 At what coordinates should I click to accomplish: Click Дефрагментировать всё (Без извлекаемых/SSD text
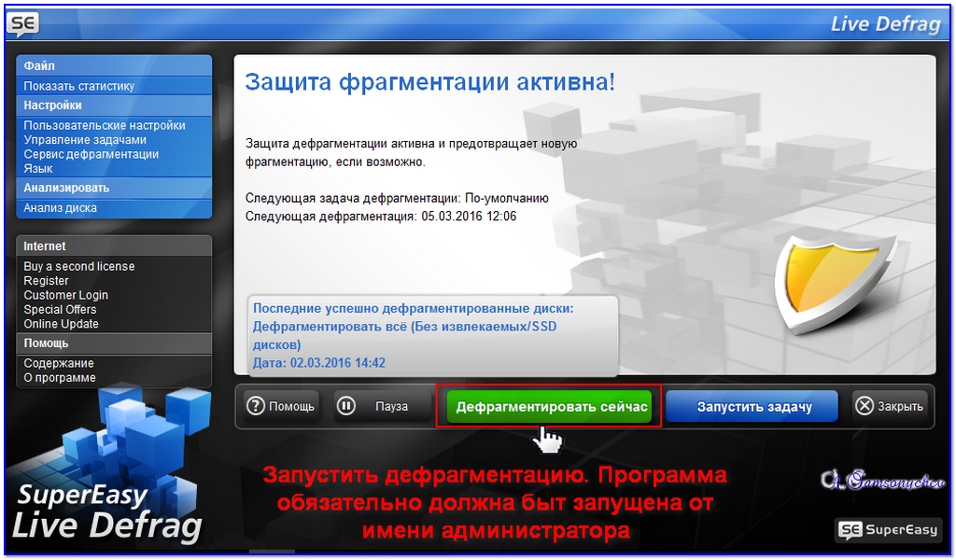pos(405,327)
